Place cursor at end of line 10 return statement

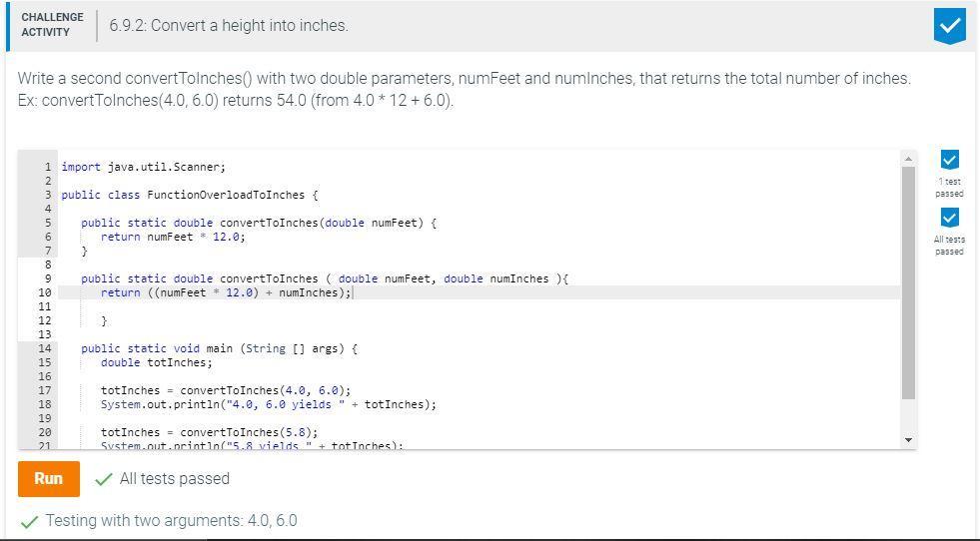(x=353, y=293)
